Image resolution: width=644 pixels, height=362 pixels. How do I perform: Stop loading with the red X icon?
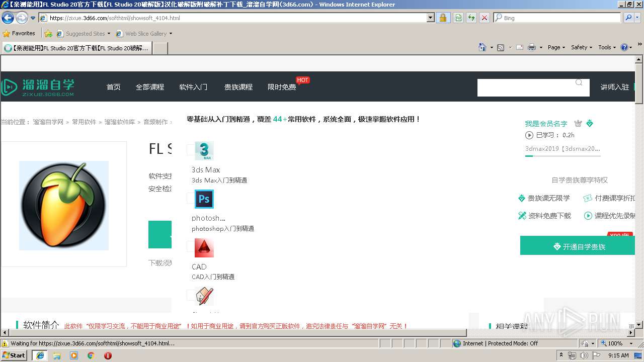coord(485,18)
